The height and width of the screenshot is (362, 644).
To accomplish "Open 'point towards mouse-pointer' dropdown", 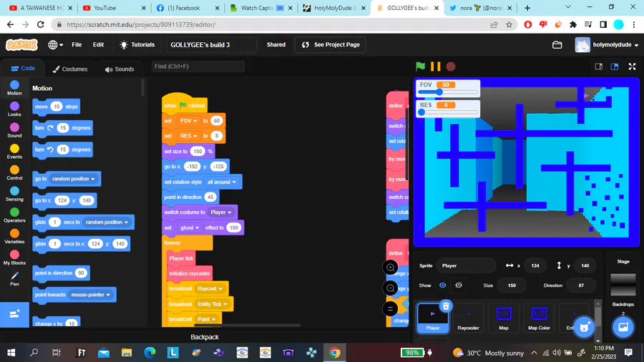I will pos(90,295).
